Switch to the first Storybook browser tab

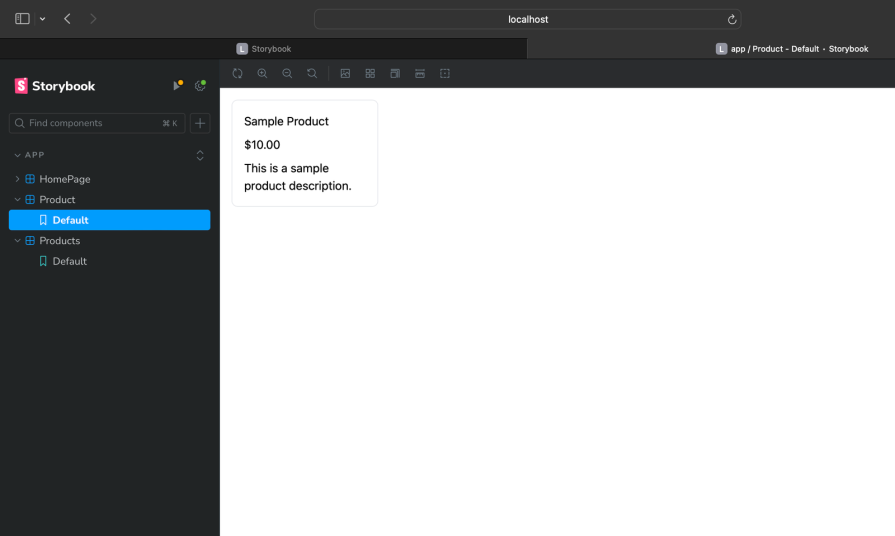pyautogui.click(x=264, y=49)
